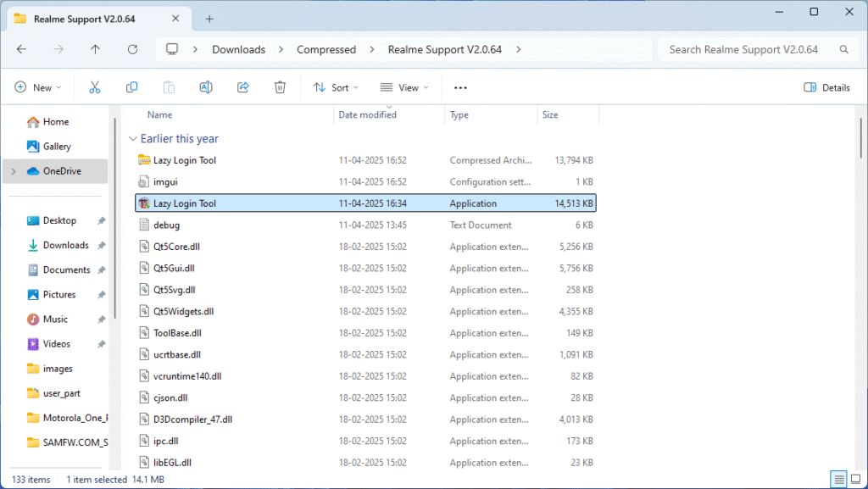Click the Lazy Login Tool compressed archive icon
Image resolution: width=868 pixels, height=489 pixels.
coord(144,160)
